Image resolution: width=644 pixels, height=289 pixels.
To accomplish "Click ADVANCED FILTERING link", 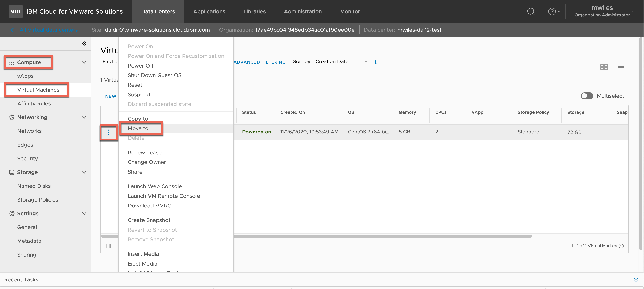I will pyautogui.click(x=259, y=62).
